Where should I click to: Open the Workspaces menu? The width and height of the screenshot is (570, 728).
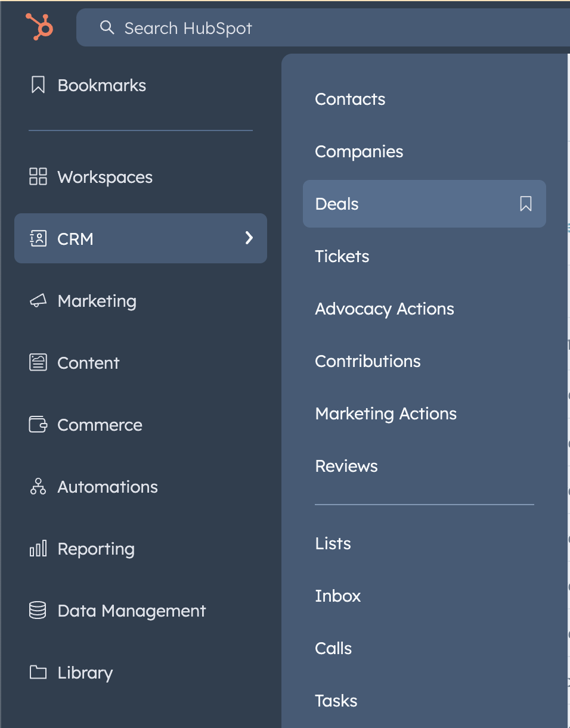pos(105,177)
